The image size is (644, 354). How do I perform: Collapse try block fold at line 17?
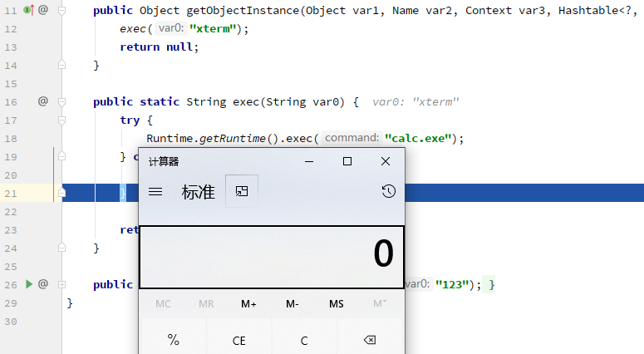[61, 120]
